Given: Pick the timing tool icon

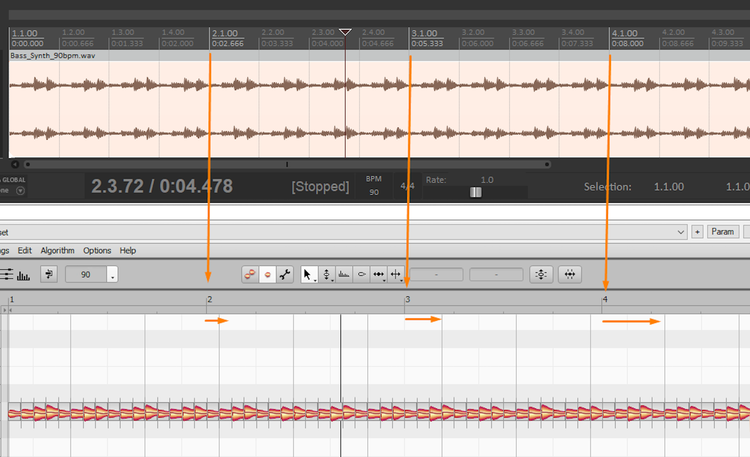Looking at the screenshot, I should [379, 274].
